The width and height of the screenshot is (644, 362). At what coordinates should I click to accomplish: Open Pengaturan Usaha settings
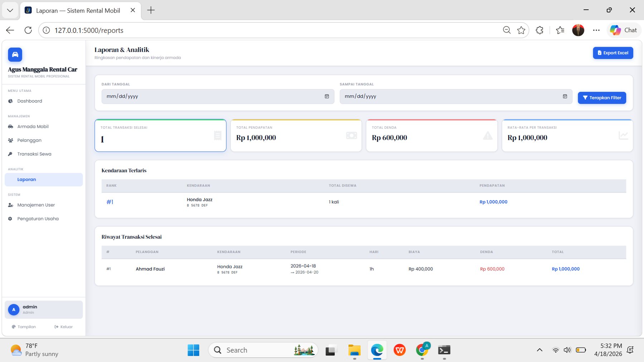tap(38, 219)
